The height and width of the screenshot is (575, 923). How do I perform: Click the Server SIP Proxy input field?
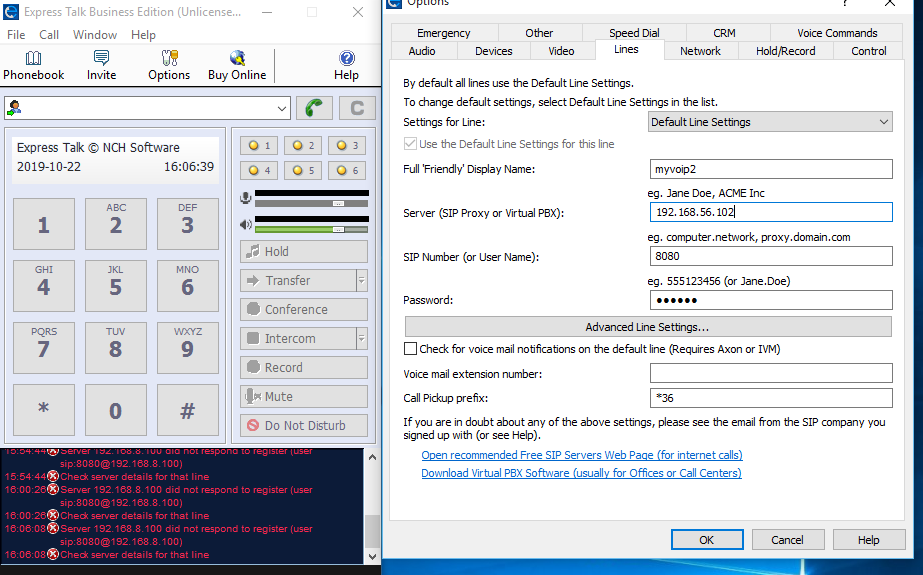(x=770, y=212)
